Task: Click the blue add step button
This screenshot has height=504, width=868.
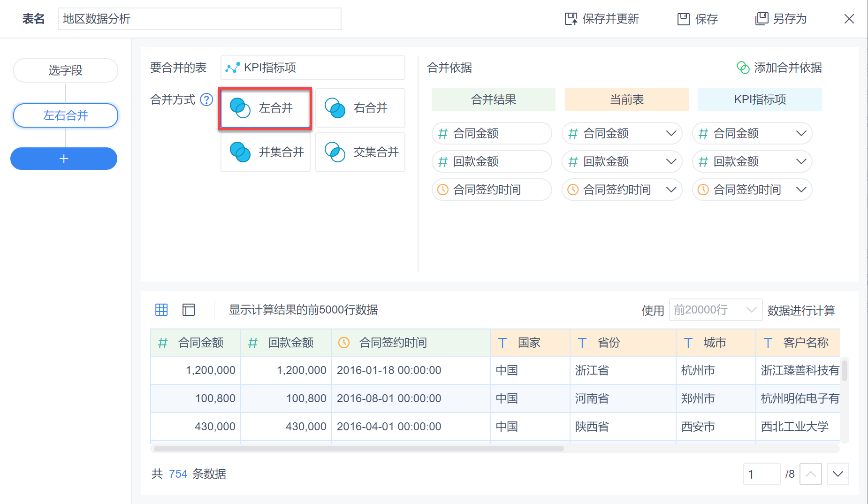Action: tap(64, 159)
